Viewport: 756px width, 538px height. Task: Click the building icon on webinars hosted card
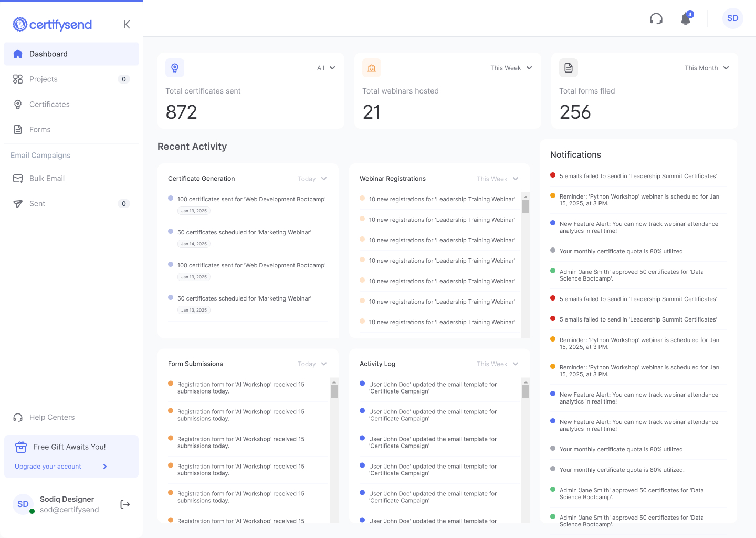[x=372, y=68]
